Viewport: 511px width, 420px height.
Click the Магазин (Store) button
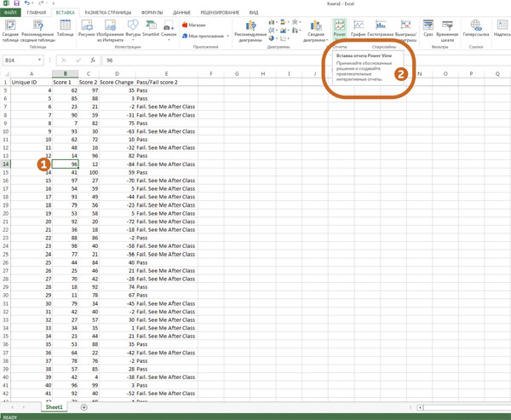194,26
